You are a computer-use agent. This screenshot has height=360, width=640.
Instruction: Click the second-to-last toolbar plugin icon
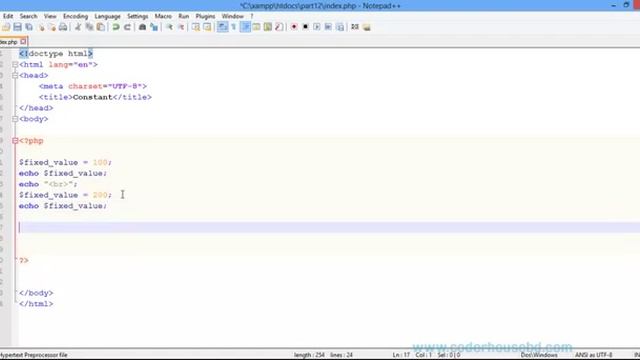(x=355, y=27)
